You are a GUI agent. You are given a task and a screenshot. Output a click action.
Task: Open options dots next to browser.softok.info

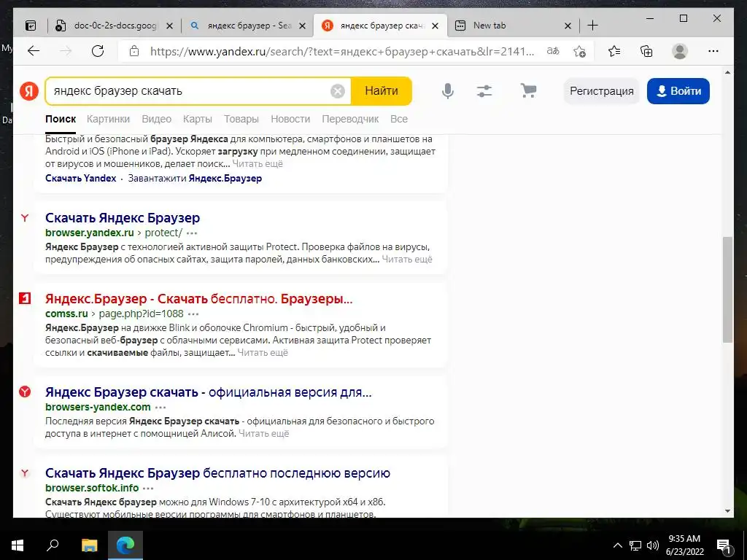click(x=148, y=488)
